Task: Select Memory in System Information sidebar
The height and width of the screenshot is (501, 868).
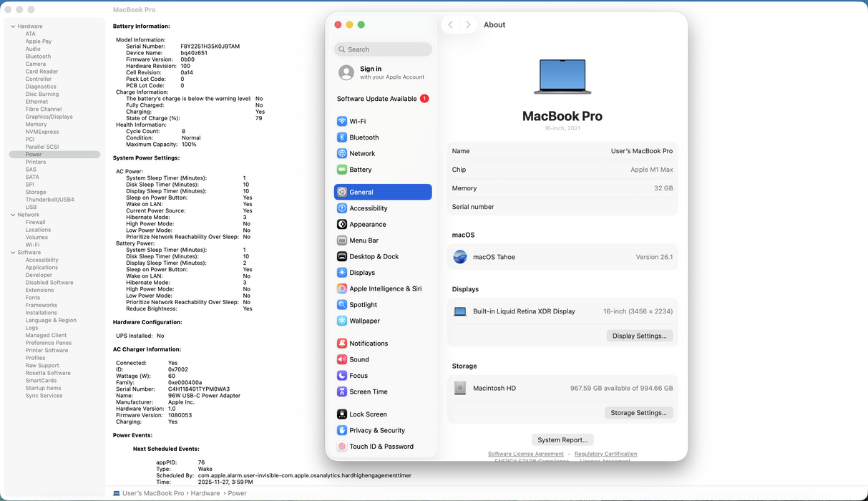Action: [x=36, y=125]
